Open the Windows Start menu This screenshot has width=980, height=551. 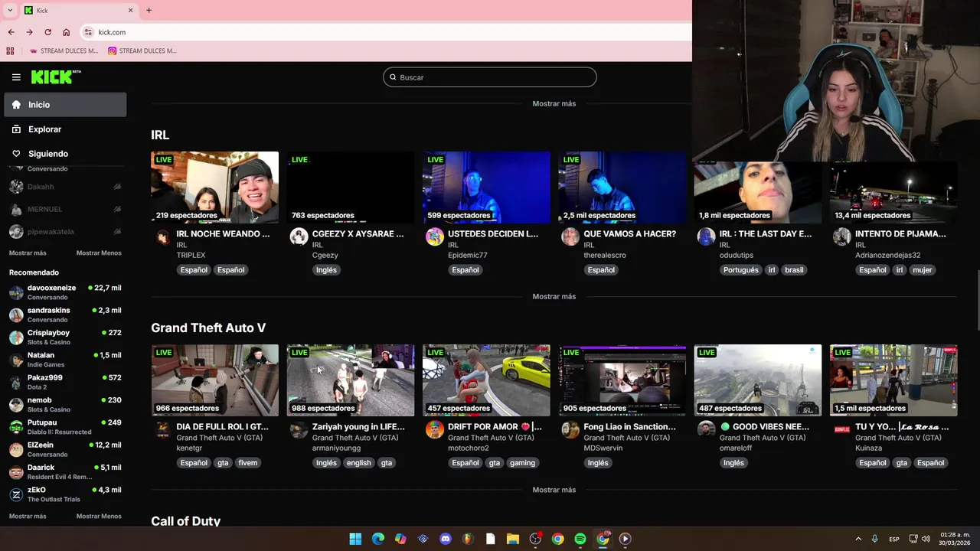pyautogui.click(x=355, y=539)
